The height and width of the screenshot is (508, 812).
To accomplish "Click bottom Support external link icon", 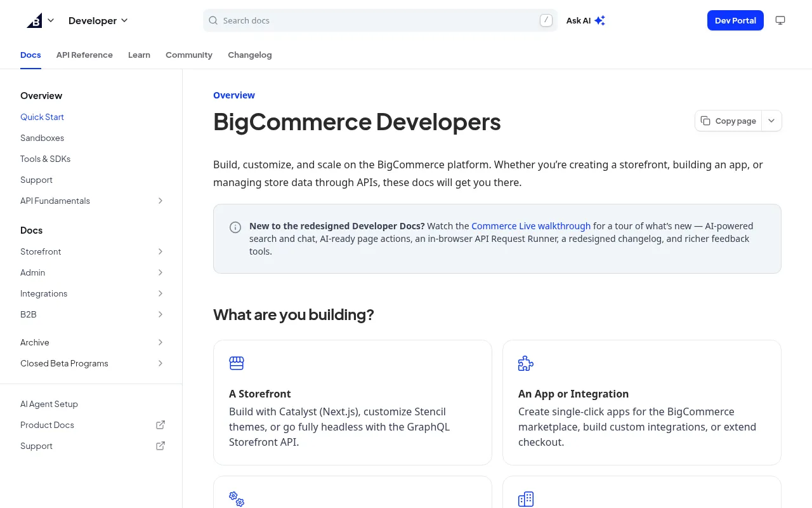I will [x=160, y=446].
